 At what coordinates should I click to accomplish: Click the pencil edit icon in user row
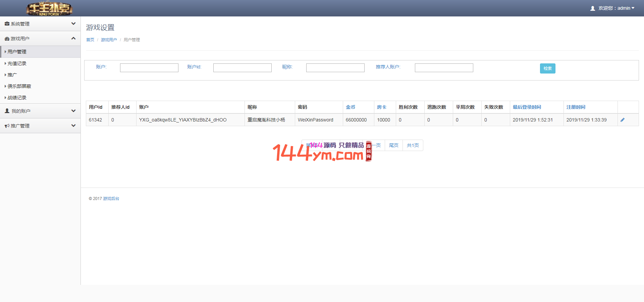[x=622, y=120]
